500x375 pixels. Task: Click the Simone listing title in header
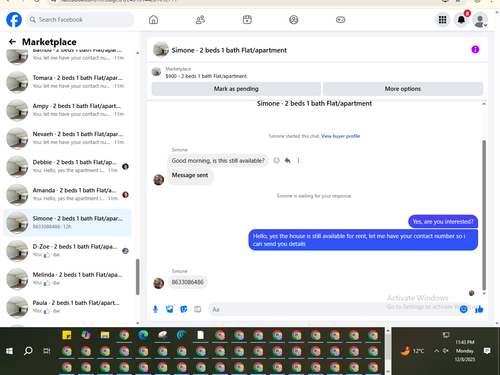pos(229,50)
